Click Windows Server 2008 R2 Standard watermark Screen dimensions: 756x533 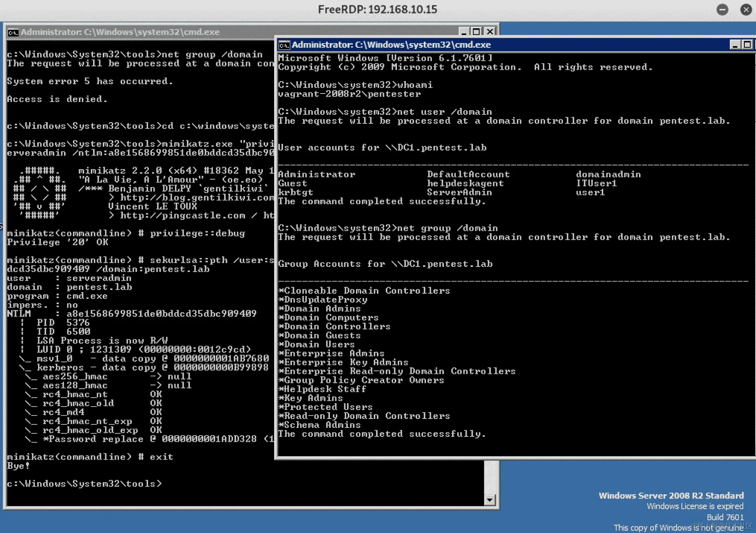(671, 496)
